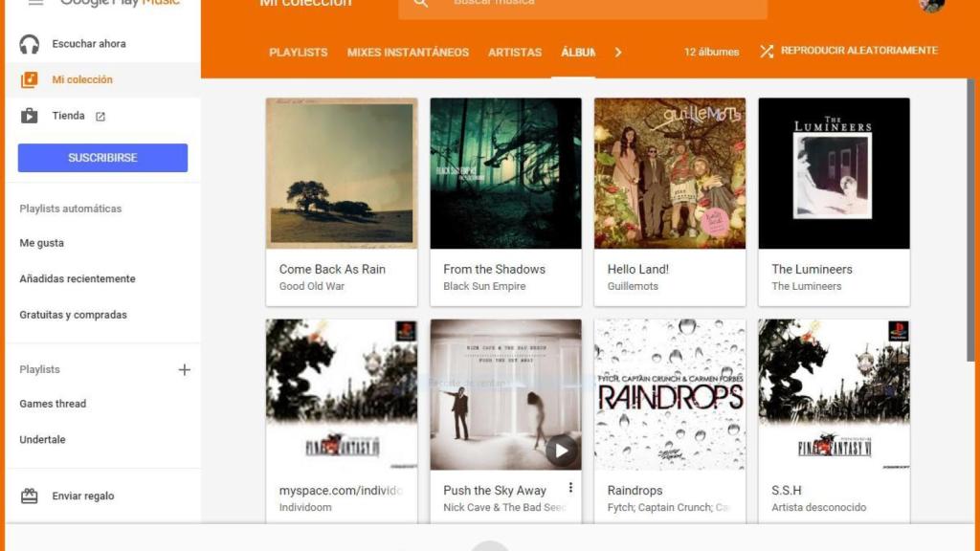Switch to the ARTISTAS tab
The height and width of the screenshot is (551, 980).
pyautogui.click(x=515, y=54)
